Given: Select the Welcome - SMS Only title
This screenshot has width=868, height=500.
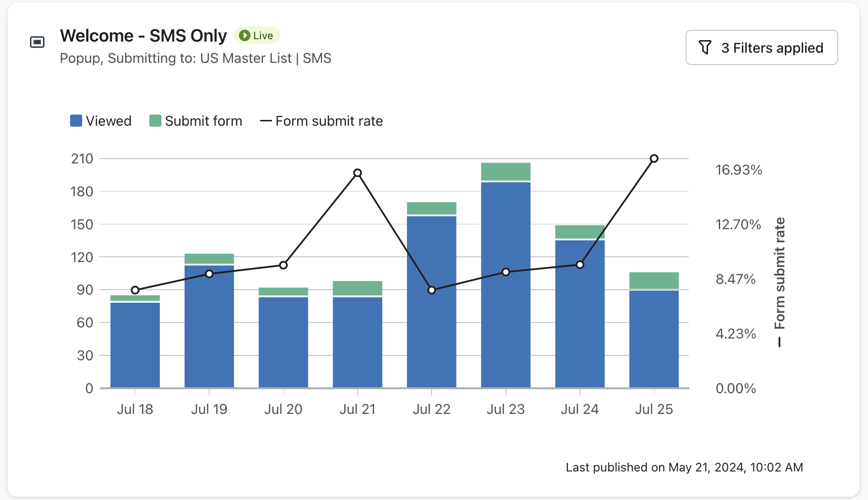Looking at the screenshot, I should (x=143, y=35).
